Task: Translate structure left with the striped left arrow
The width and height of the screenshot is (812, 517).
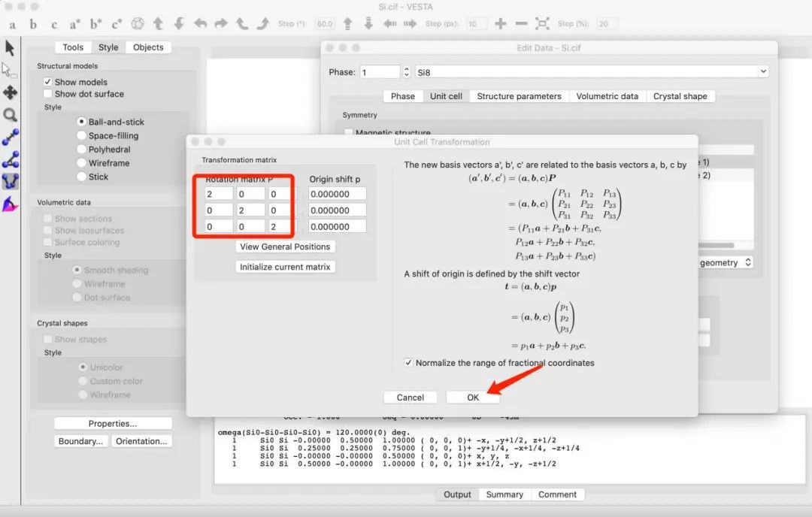Action: 389,23
